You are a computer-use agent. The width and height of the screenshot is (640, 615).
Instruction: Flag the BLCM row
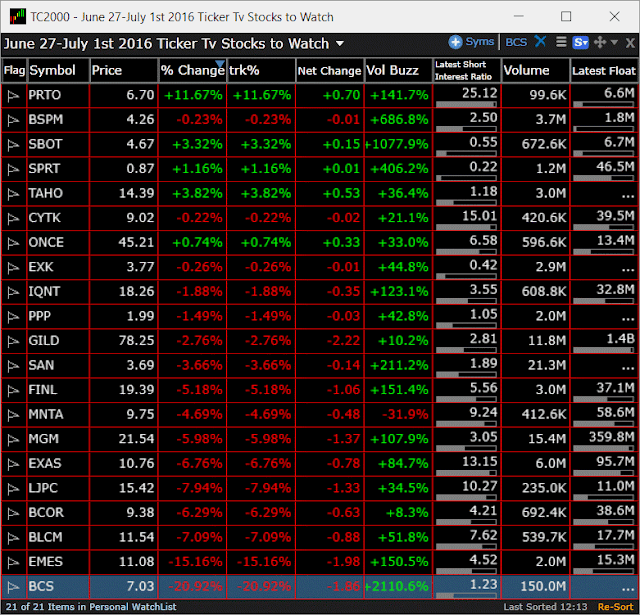13,538
